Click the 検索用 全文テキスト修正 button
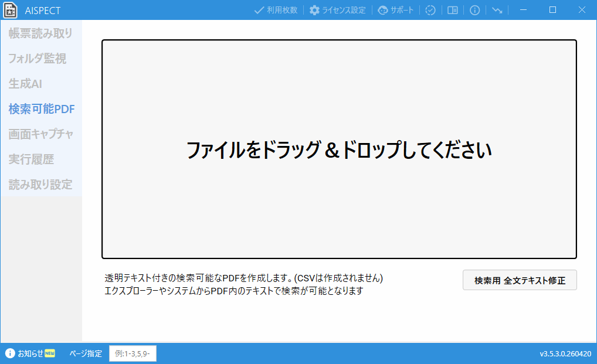597x364 pixels. [520, 280]
